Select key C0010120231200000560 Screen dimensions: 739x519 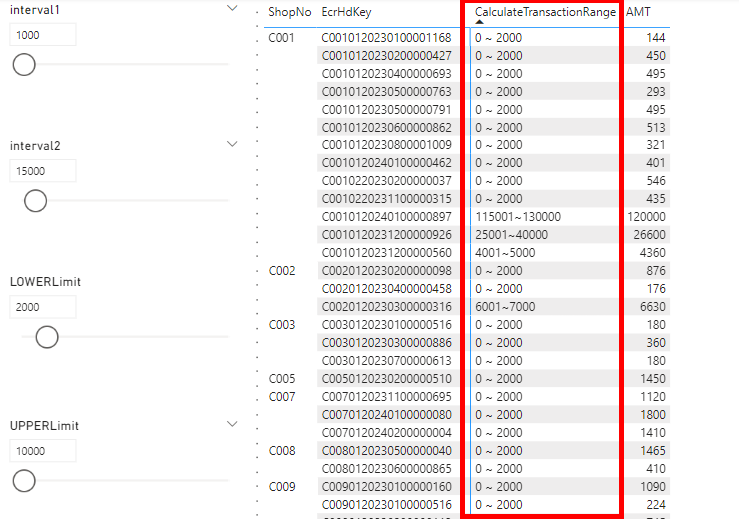pos(386,253)
